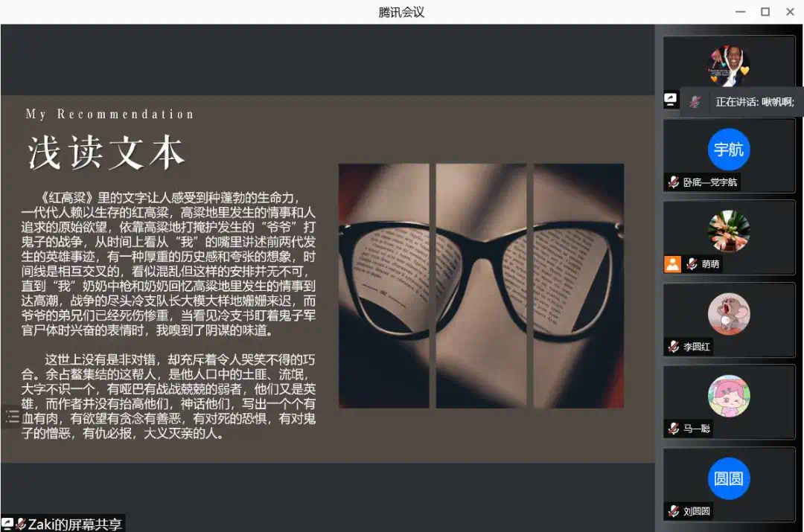Click muted microphone icon of 卧底—党宇航
The image size is (804, 532).
[x=673, y=182]
